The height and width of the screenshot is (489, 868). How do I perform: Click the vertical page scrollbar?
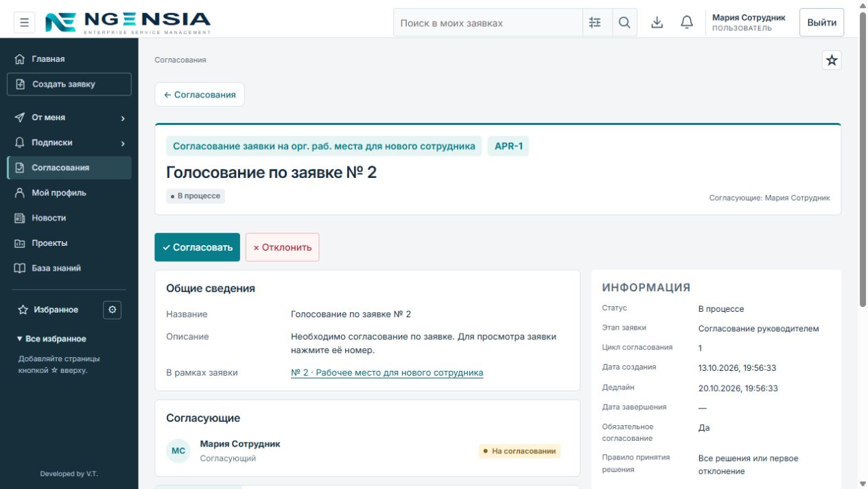tap(863, 159)
